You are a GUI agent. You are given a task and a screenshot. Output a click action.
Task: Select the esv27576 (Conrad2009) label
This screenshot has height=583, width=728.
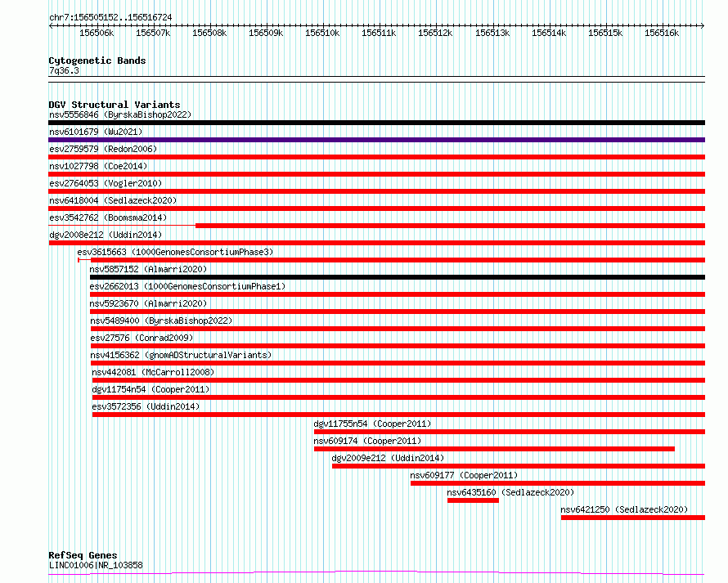142,338
